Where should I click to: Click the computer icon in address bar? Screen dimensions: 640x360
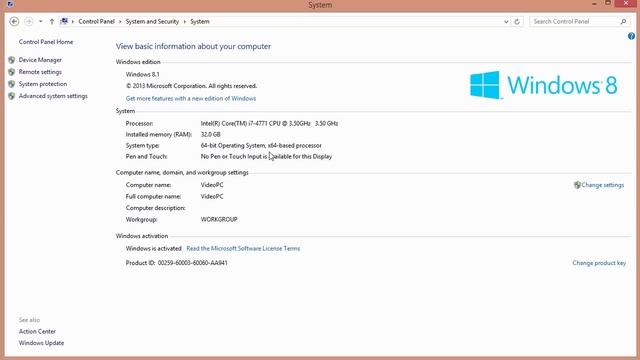pos(64,21)
